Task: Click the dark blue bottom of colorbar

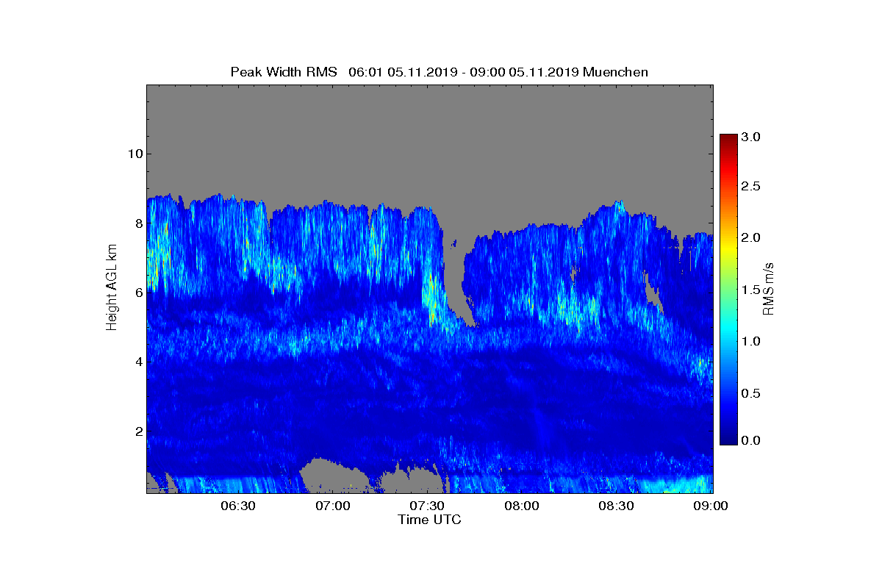Action: pyautogui.click(x=728, y=440)
